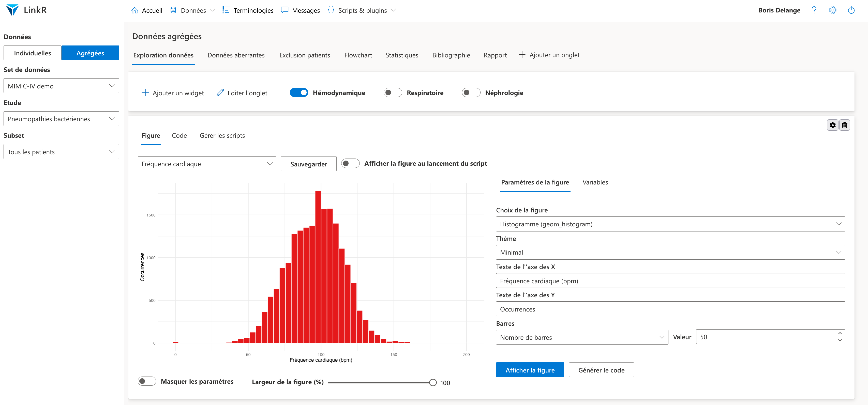Expand the Thème dropdown
The image size is (868, 405).
(670, 252)
